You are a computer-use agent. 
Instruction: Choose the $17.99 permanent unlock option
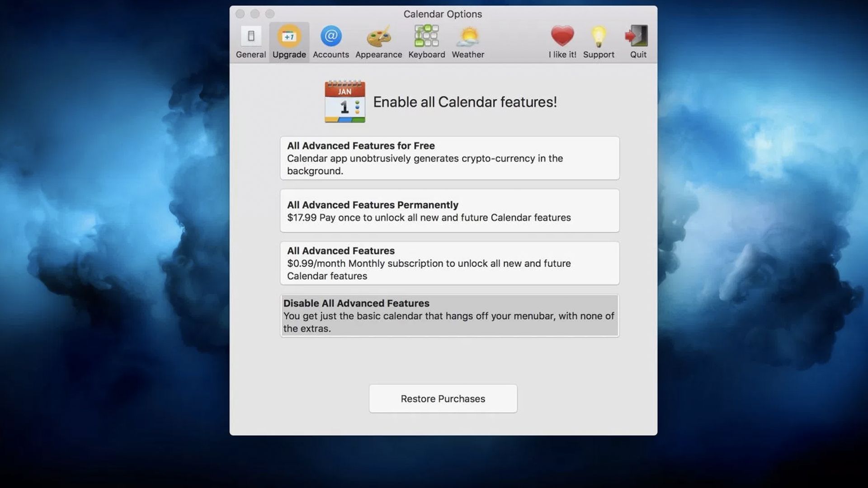449,211
